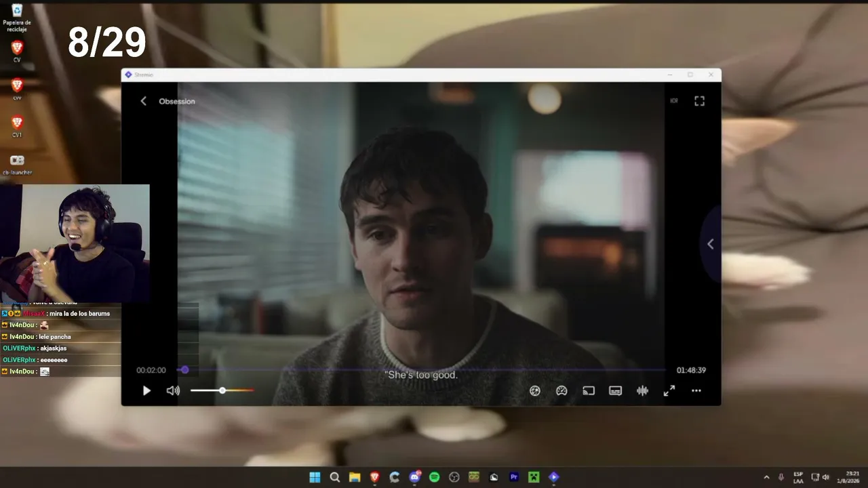
Task: Go back using Stremio's back arrow
Action: click(x=143, y=101)
